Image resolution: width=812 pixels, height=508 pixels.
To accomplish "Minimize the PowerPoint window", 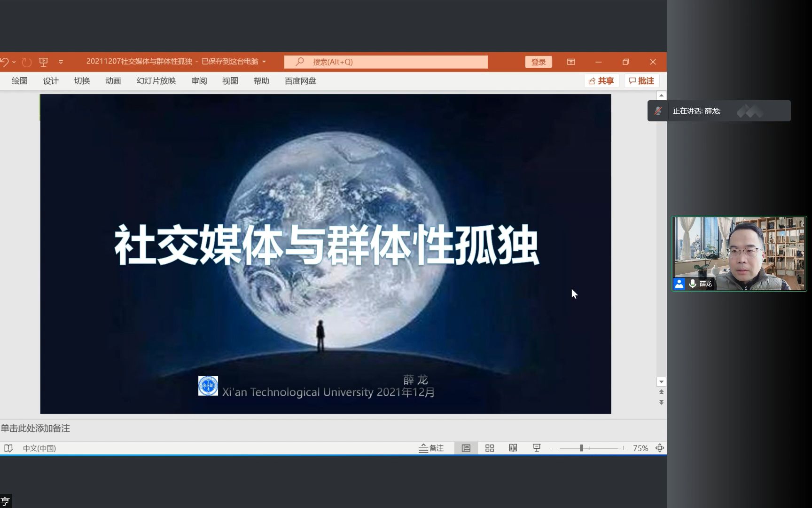I will click(x=598, y=62).
